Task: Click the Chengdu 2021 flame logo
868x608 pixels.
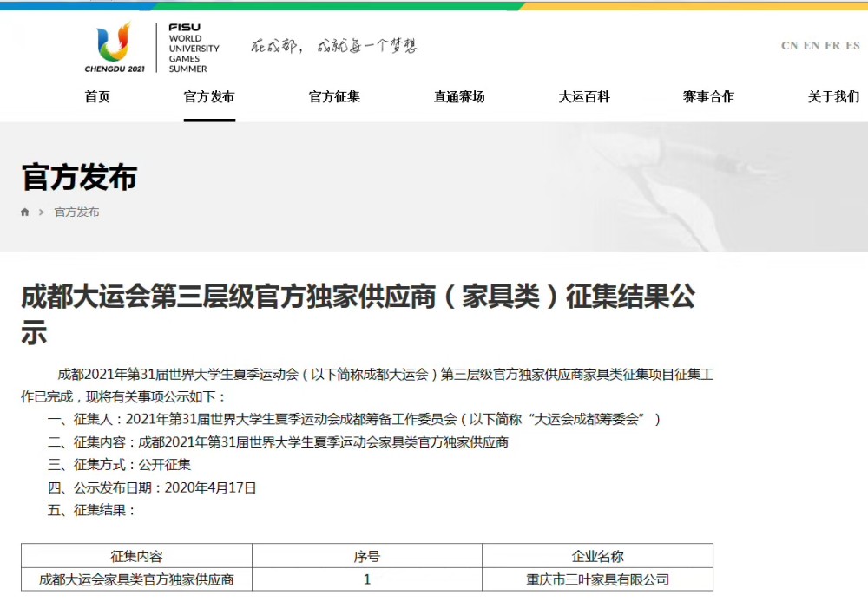Action: click(114, 47)
